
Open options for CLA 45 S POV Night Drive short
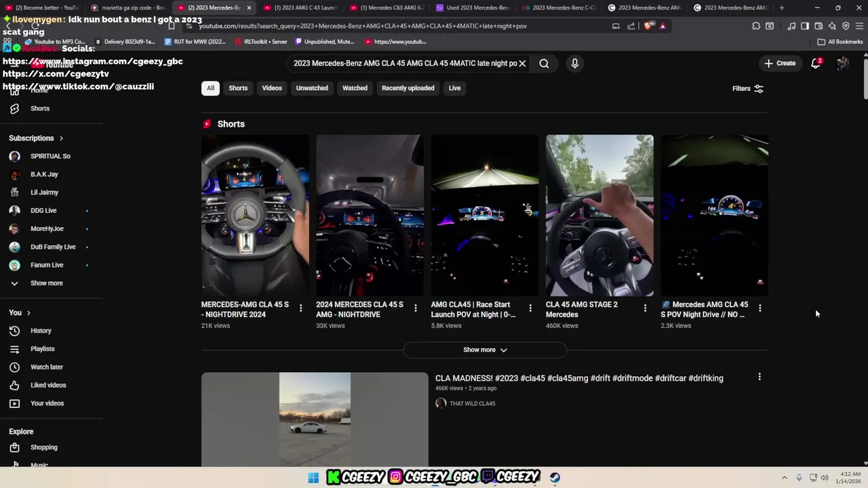[x=759, y=308]
